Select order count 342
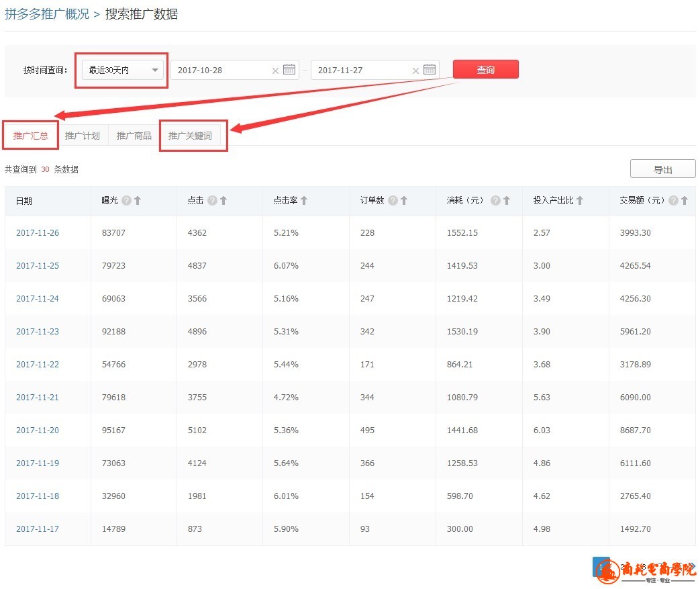The height and width of the screenshot is (589, 700). (367, 332)
